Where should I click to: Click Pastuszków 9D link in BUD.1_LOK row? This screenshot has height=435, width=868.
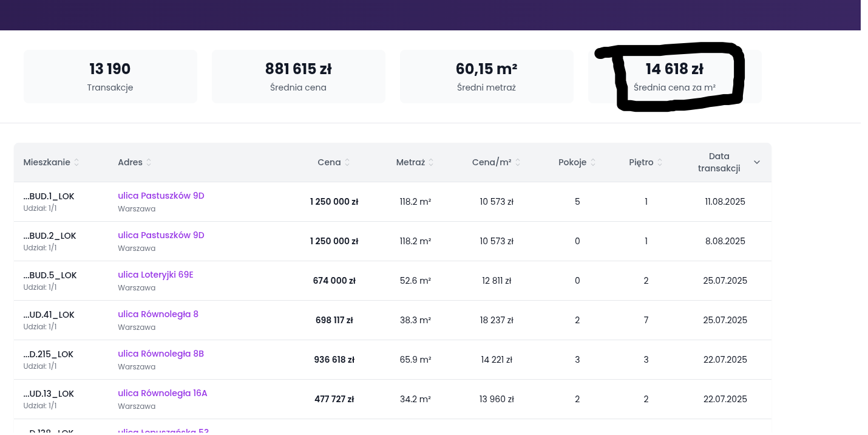click(x=161, y=196)
